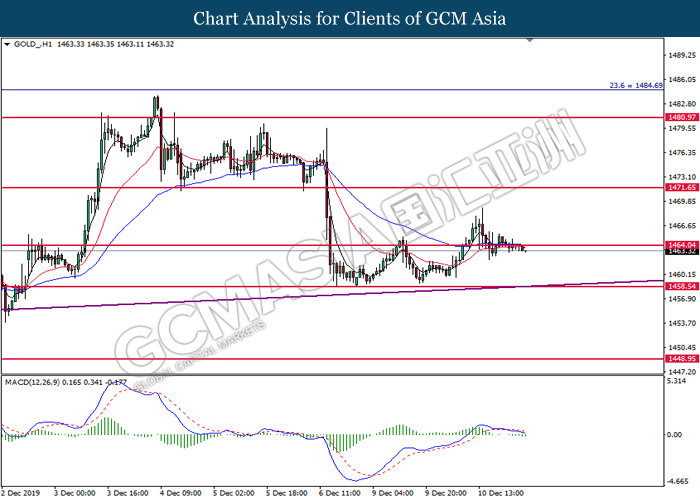The width and height of the screenshot is (700, 500).
Task: Click the dropdown arrow beside GOLD_,H1
Action: point(7,44)
